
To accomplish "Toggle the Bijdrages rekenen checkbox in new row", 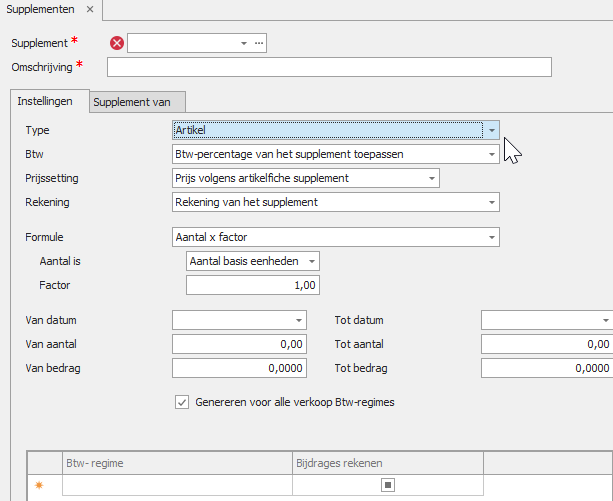I will point(388,485).
